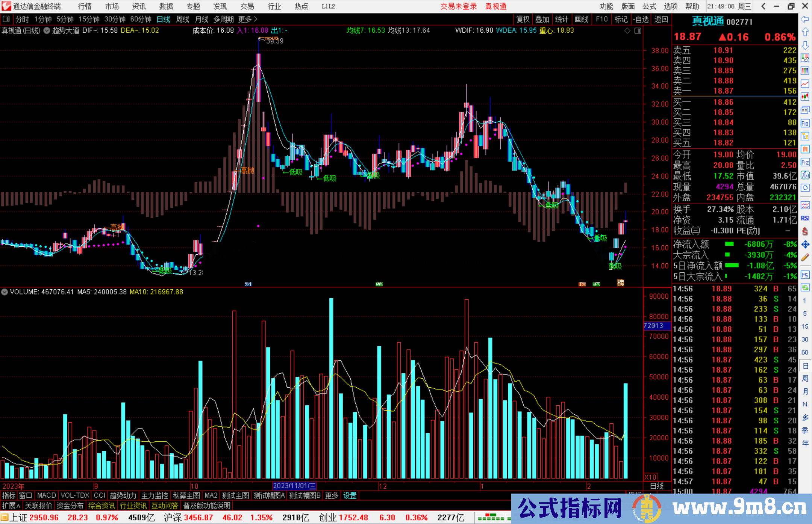Open the 行情 menu

click(x=85, y=6)
